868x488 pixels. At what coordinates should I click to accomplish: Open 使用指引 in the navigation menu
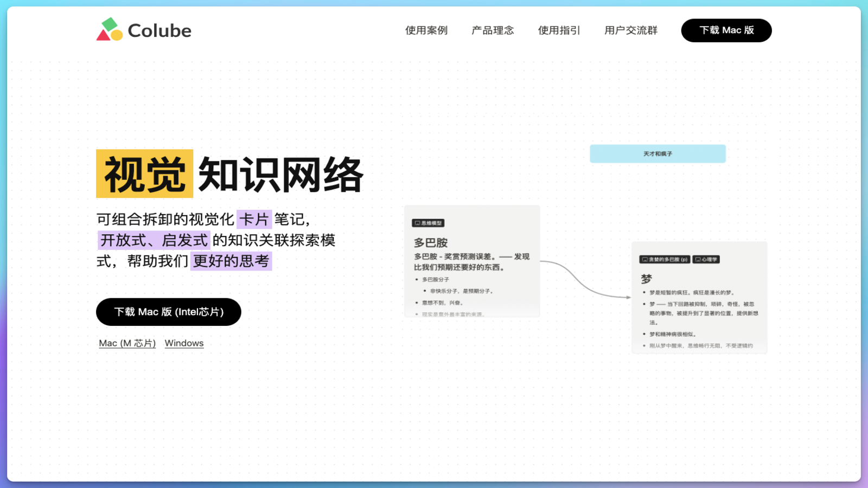559,30
